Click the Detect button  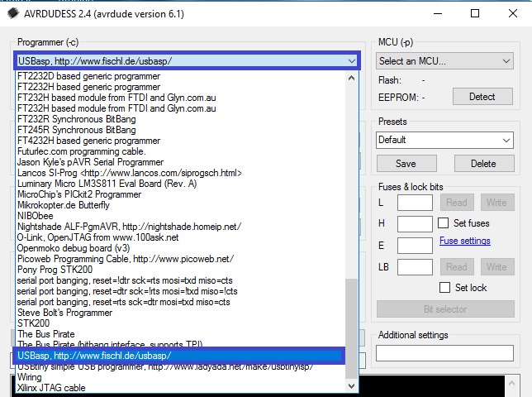pos(482,97)
